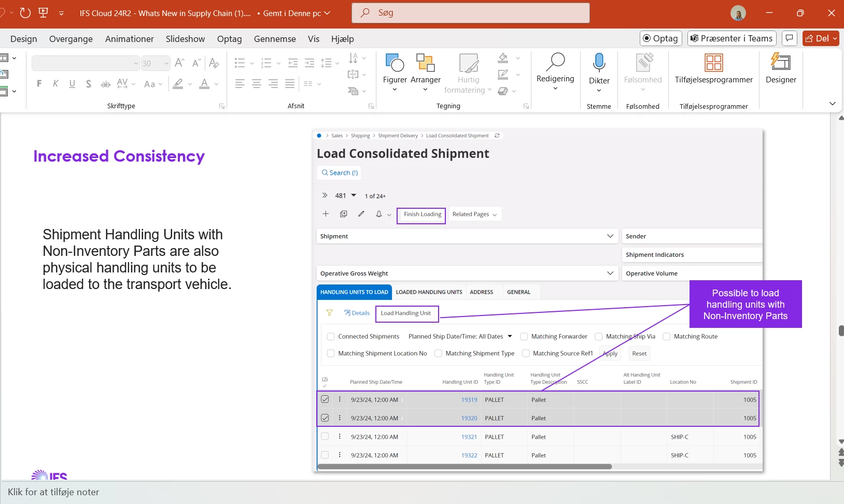Switch to the Gennemse tab
The width and height of the screenshot is (844, 504).
coord(275,39)
